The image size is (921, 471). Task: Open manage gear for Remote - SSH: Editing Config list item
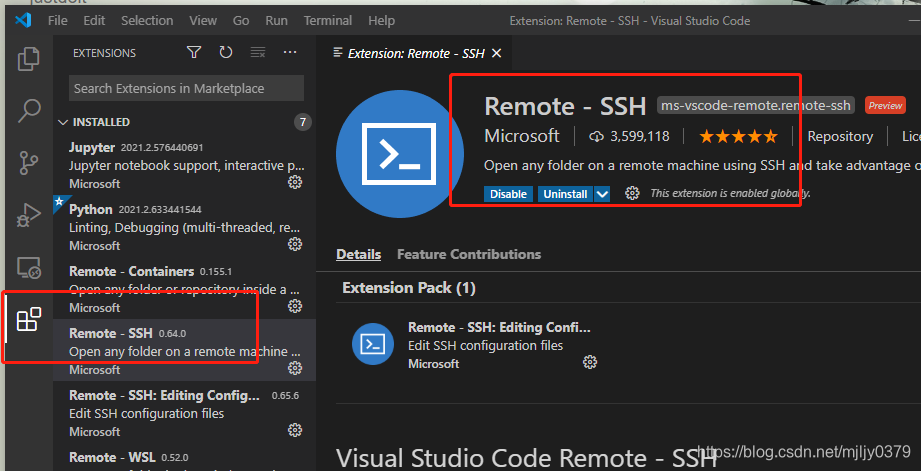pyautogui.click(x=295, y=430)
